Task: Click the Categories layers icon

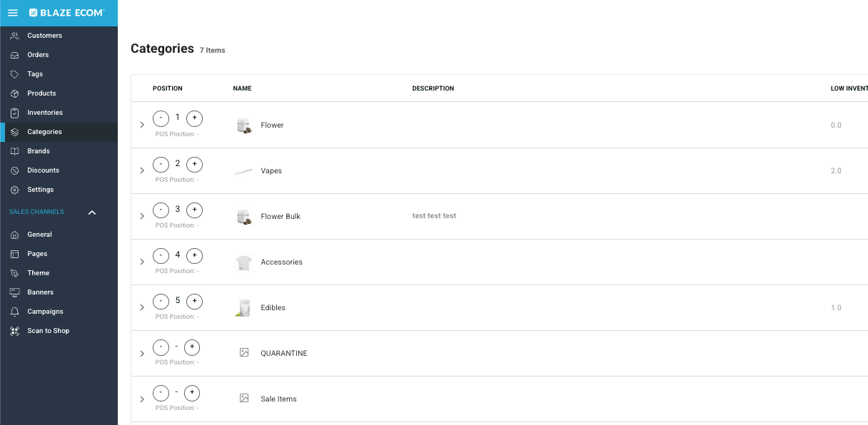Action: pyautogui.click(x=14, y=132)
